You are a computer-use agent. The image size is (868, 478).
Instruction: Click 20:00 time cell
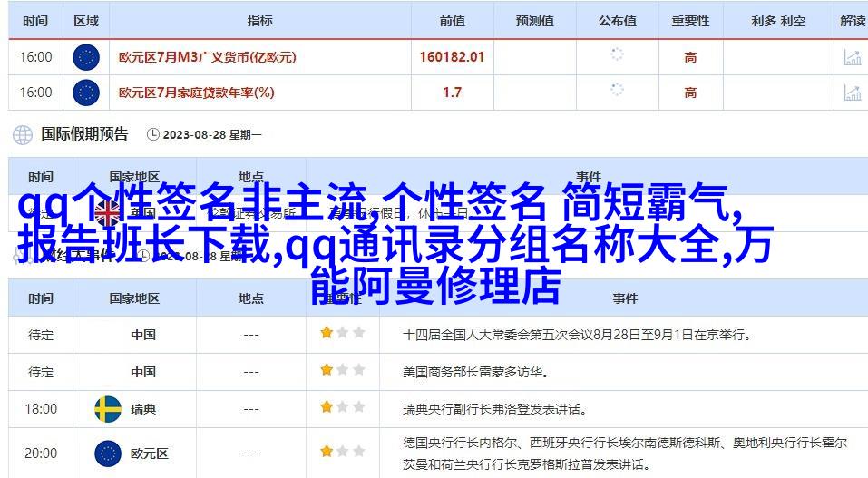click(x=41, y=454)
